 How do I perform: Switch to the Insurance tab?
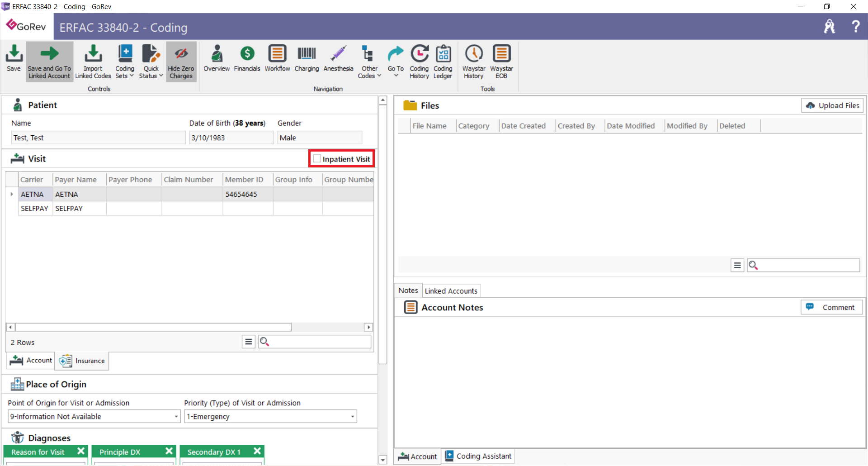tap(82, 361)
